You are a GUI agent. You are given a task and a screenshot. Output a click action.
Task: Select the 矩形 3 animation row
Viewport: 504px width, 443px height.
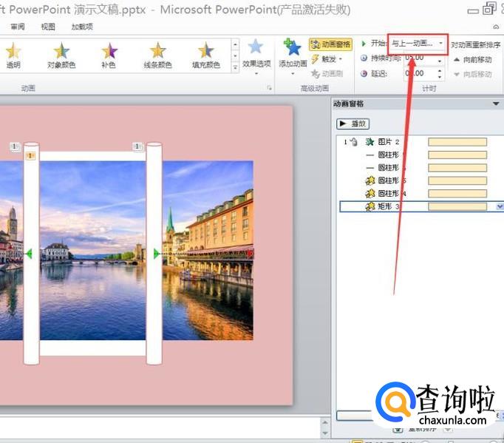tap(421, 206)
